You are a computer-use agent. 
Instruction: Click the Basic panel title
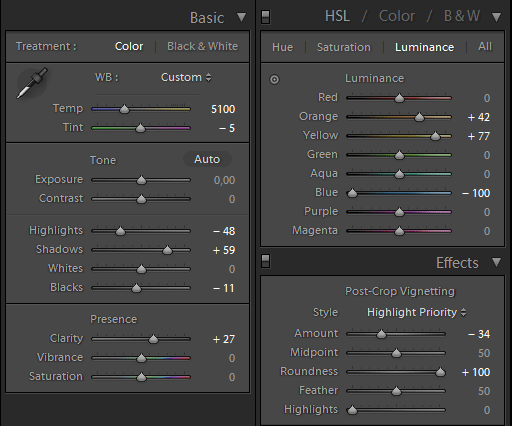(207, 18)
